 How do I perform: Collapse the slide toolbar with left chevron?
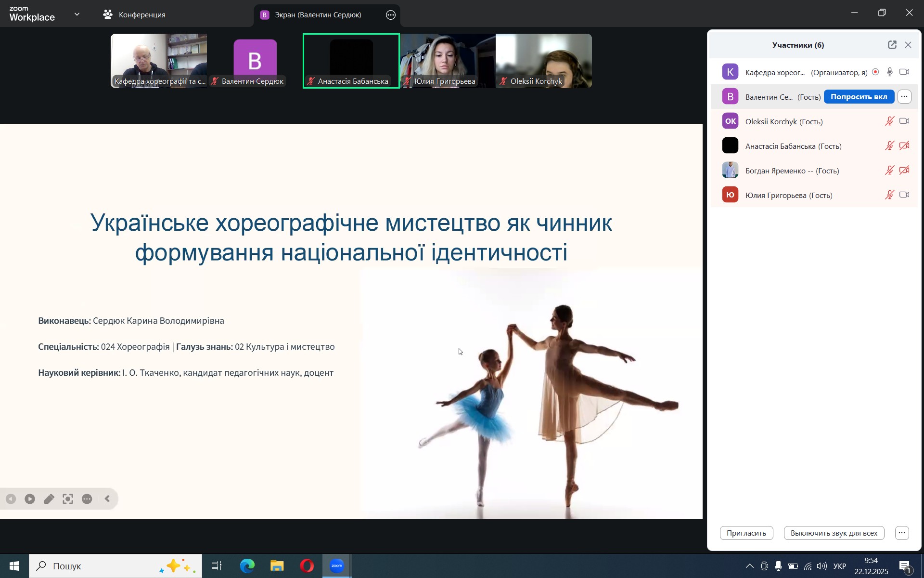click(x=107, y=499)
